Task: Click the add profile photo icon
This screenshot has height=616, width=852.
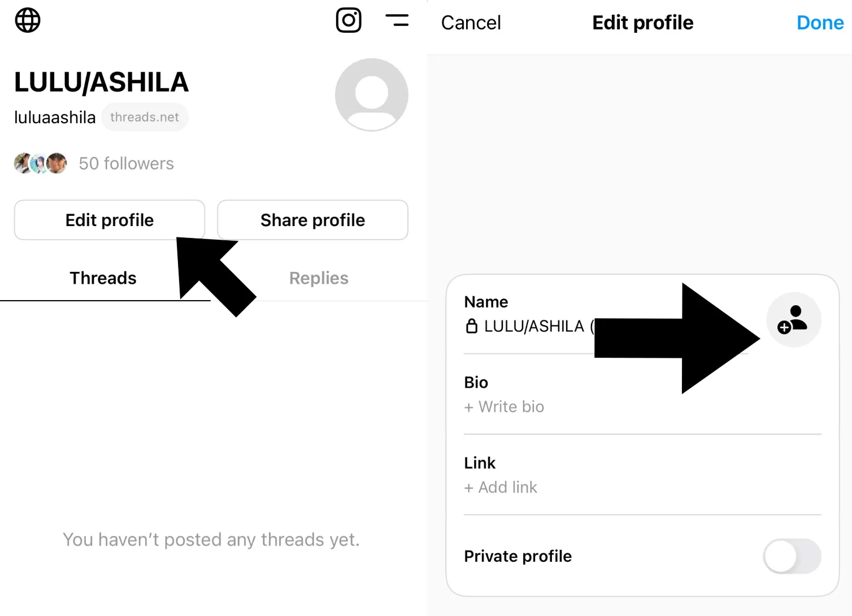Action: pyautogui.click(x=793, y=320)
